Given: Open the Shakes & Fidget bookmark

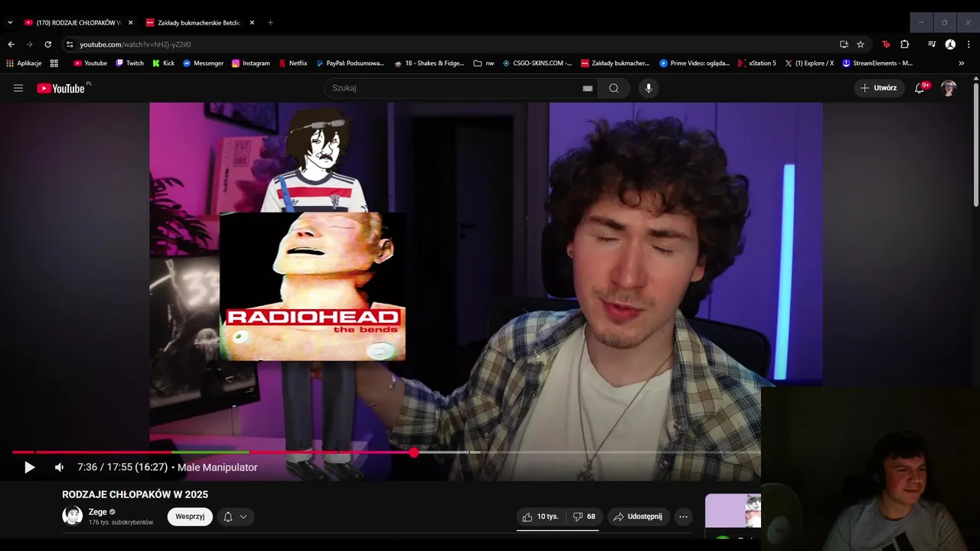Looking at the screenshot, I should 429,64.
